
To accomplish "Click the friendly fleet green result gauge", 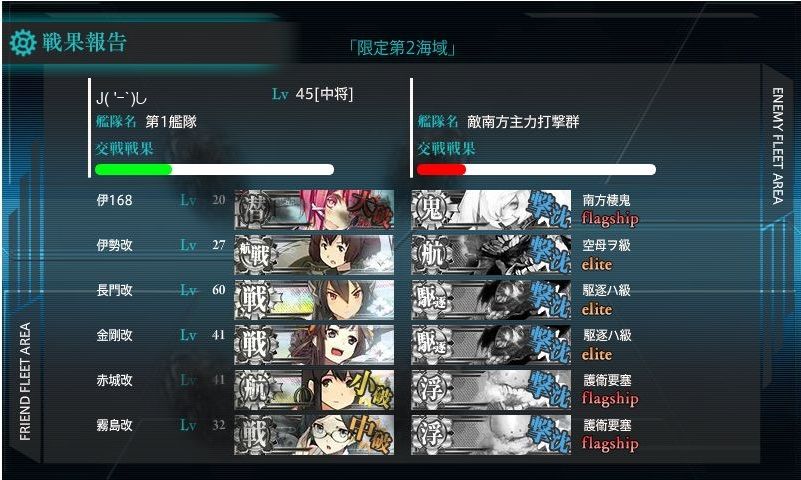I will pos(215,170).
